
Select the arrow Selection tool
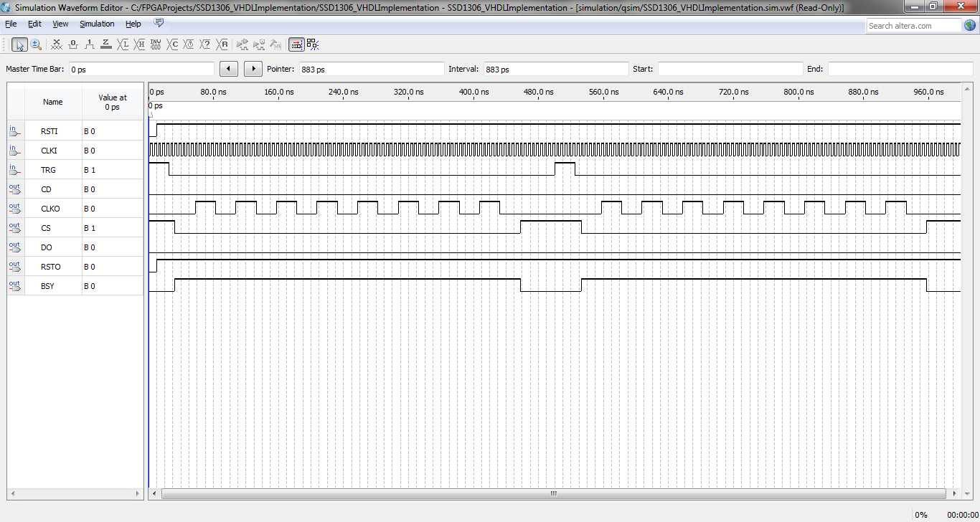(x=19, y=44)
